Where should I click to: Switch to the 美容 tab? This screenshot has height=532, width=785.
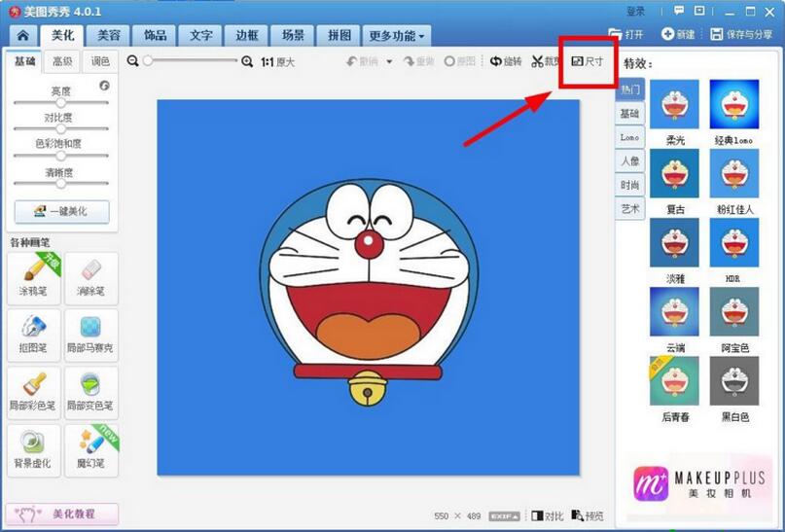[109, 36]
